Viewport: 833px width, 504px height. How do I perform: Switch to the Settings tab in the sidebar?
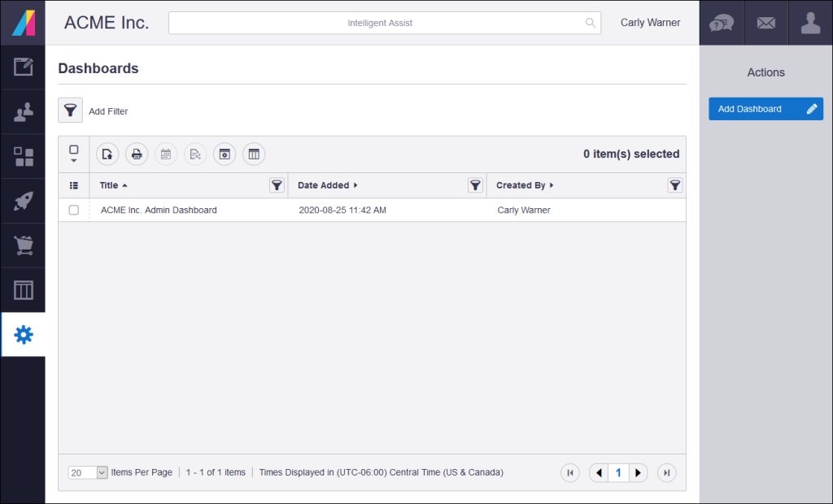[23, 334]
